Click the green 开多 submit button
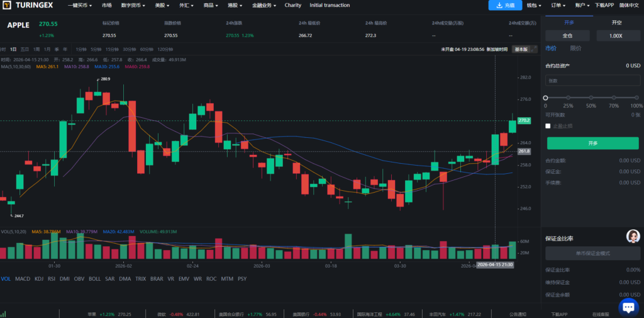The height and width of the screenshot is (318, 644). tap(592, 143)
